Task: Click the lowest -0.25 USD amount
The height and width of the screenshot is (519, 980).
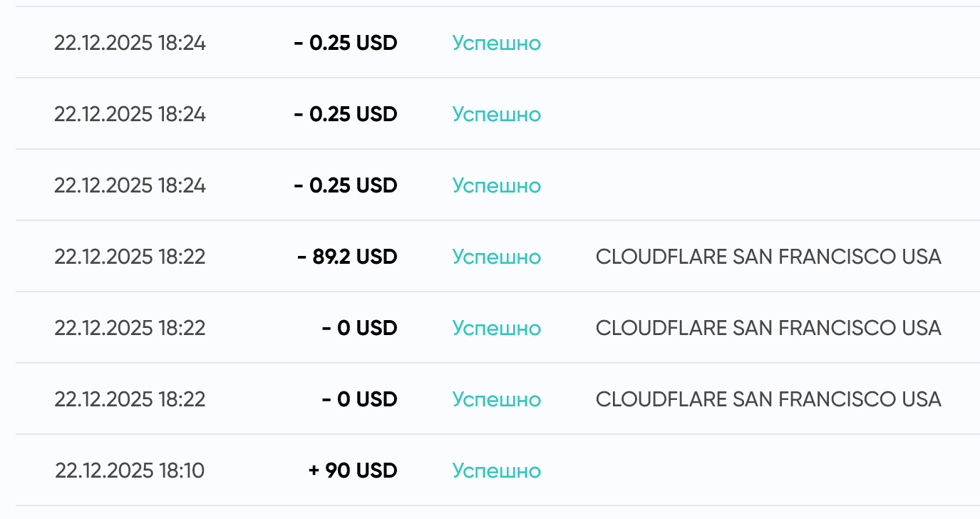Action: click(x=346, y=185)
